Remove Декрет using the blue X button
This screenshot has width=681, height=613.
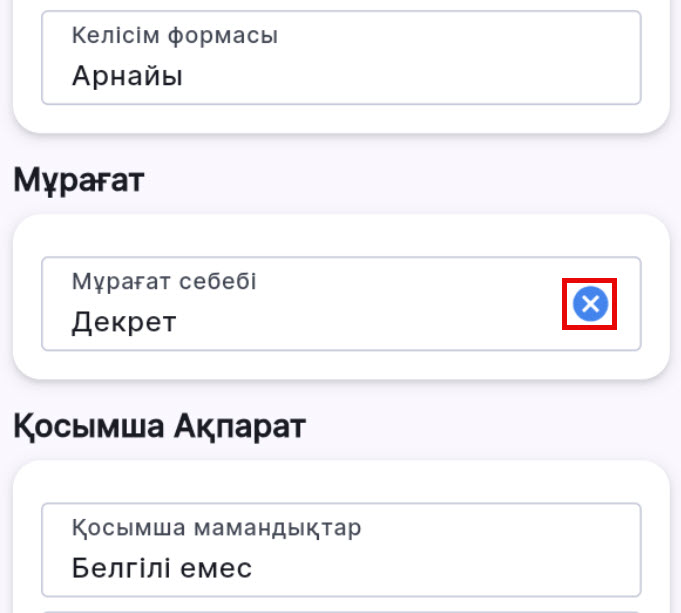[590, 304]
